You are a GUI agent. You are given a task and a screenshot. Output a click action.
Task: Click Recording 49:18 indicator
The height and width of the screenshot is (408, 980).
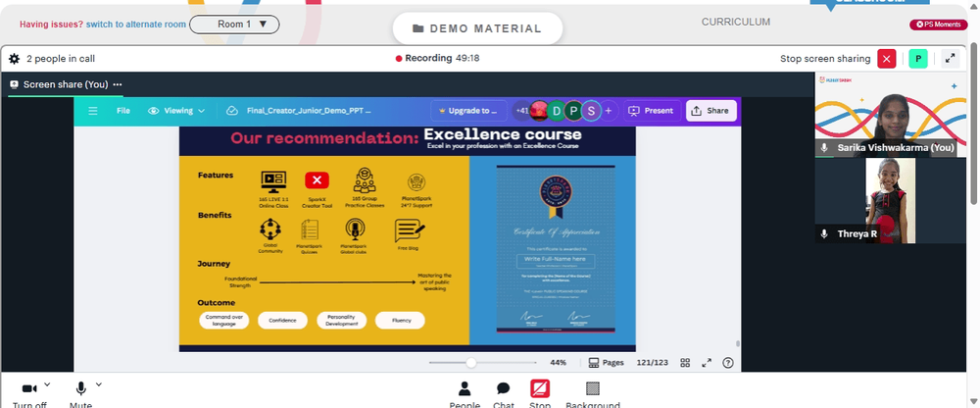(437, 58)
